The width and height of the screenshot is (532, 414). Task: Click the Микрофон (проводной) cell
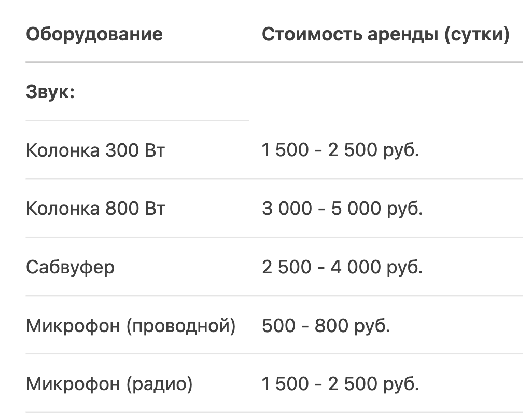pyautogui.click(x=131, y=326)
